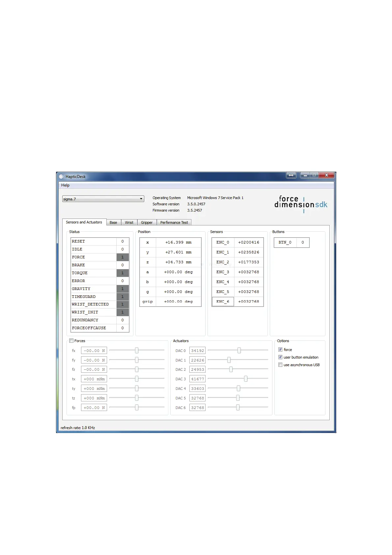
Task: Switch to the Base tab
Action: click(113, 222)
